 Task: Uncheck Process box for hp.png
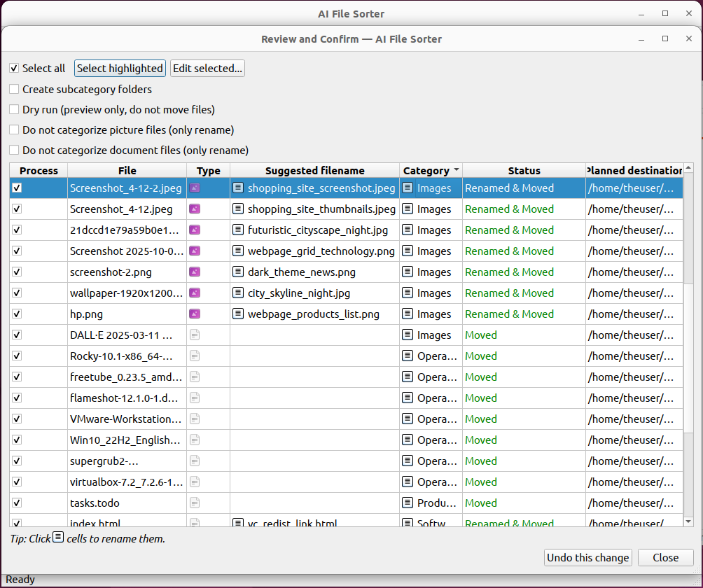[x=17, y=314]
